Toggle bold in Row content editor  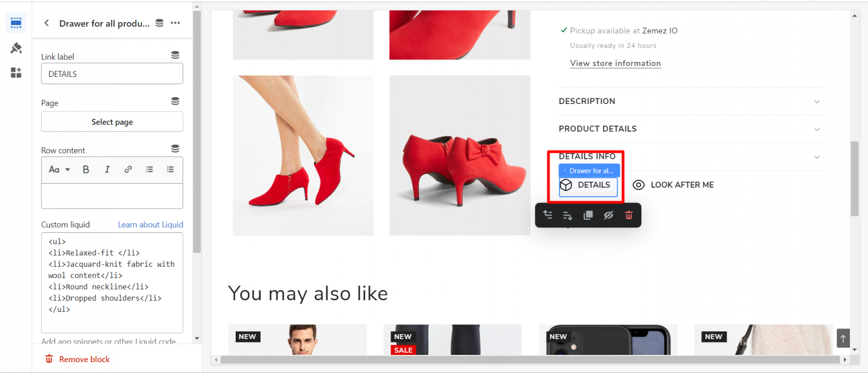click(86, 170)
